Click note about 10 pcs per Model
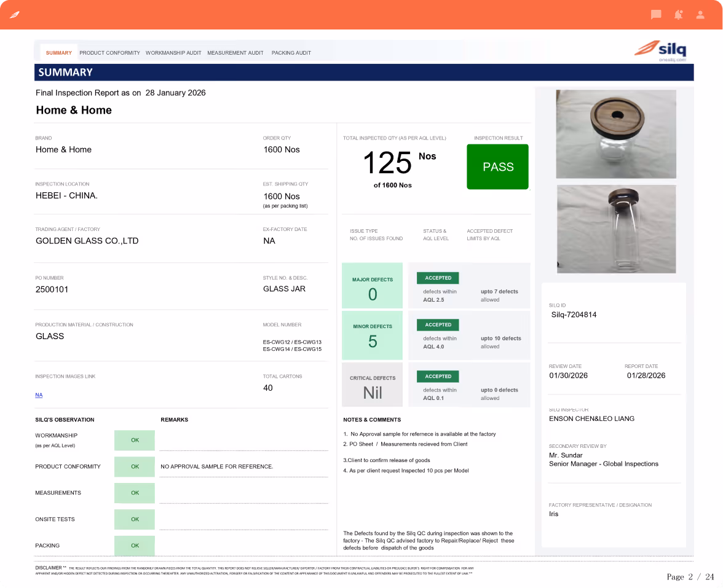This screenshot has width=723, height=588. click(406, 471)
